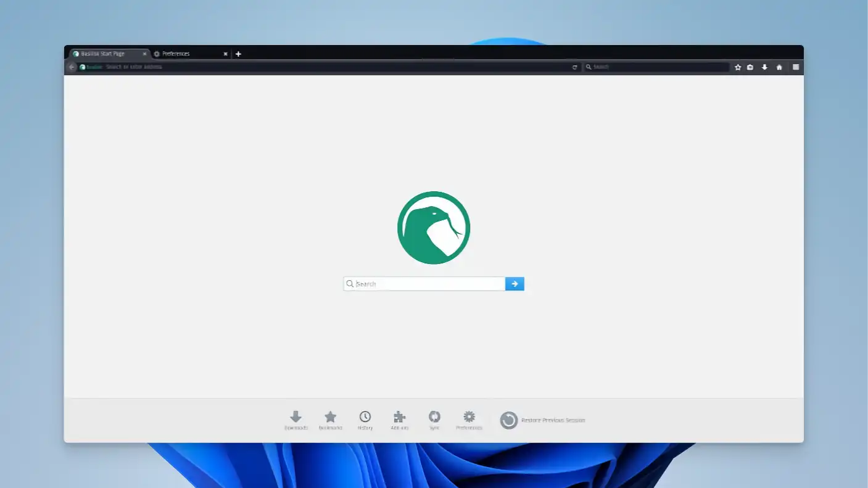This screenshot has height=488, width=868.
Task: Open Preferences via the gear icon
Action: point(469,420)
